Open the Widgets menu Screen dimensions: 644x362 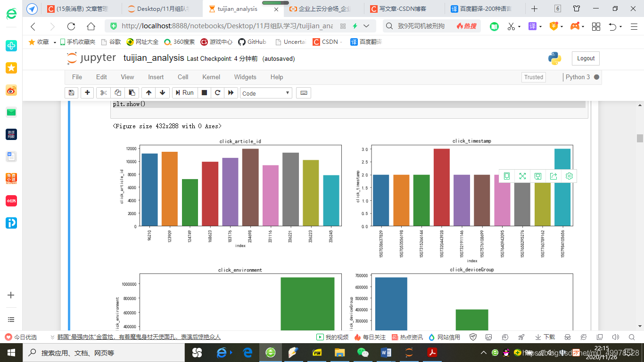pyautogui.click(x=245, y=77)
